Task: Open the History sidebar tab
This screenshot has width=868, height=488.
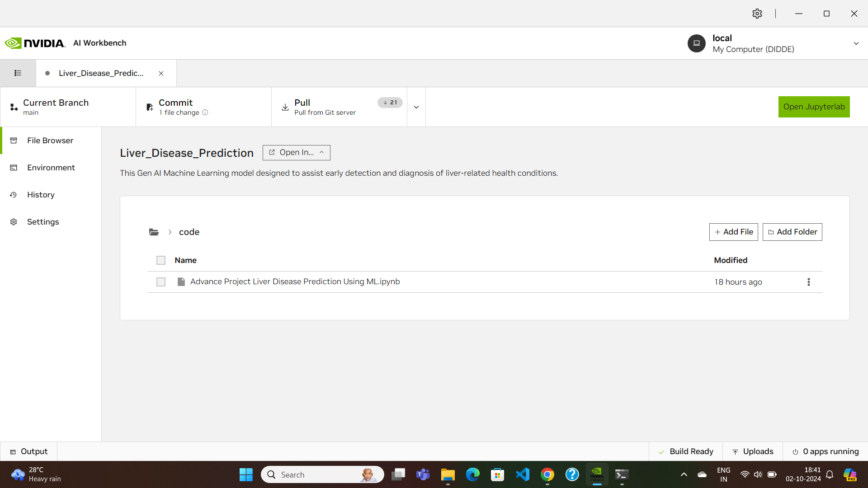Action: tap(41, 195)
